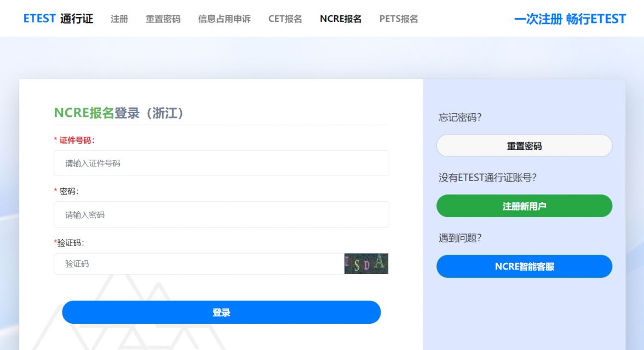
Task: Refresh the captcha image
Action: tap(366, 264)
